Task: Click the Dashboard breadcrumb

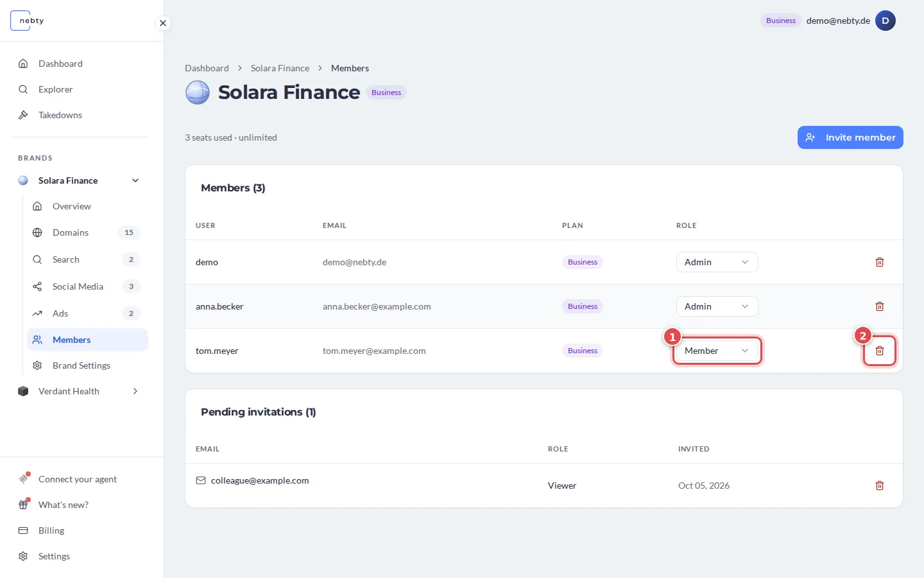Action: click(x=207, y=68)
